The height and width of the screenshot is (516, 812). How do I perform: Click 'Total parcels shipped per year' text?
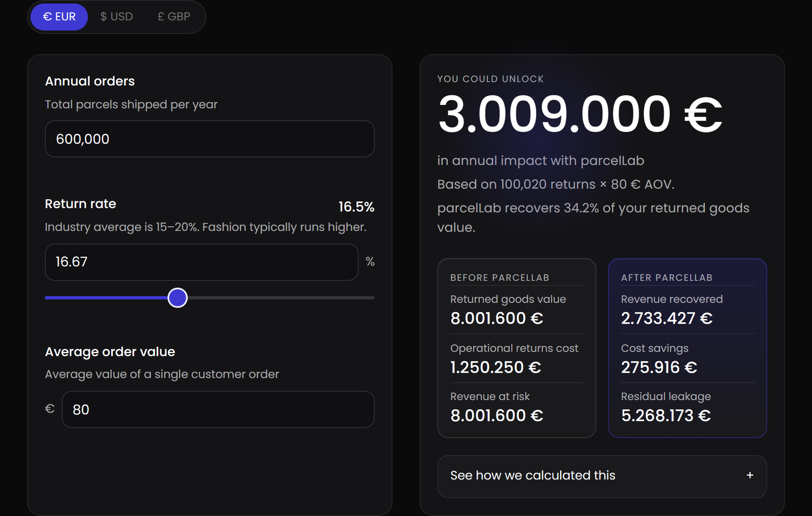coord(131,105)
